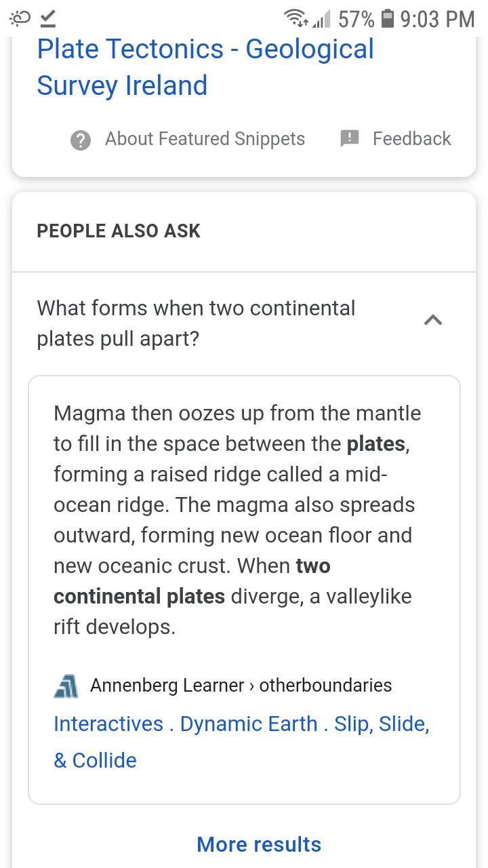Load More results
The width and height of the screenshot is (488, 868).
(x=259, y=844)
